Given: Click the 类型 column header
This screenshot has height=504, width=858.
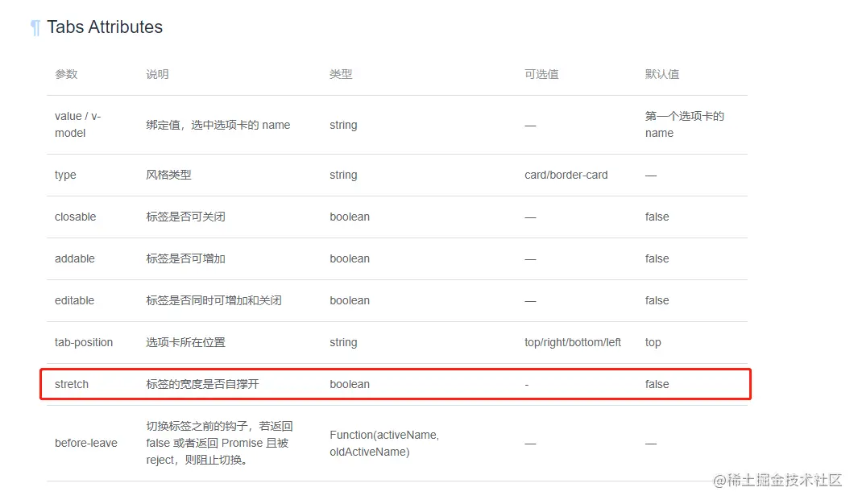Looking at the screenshot, I should [342, 73].
